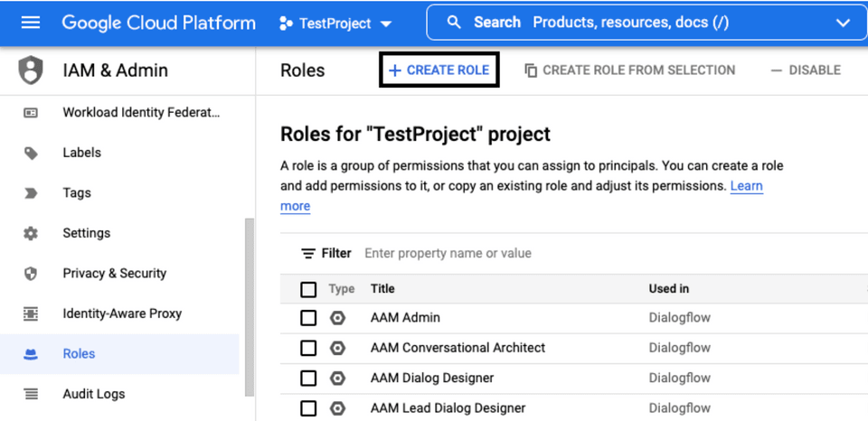The image size is (868, 421).
Task: Open the AAM Lead Dialog Designer role title
Action: click(448, 408)
